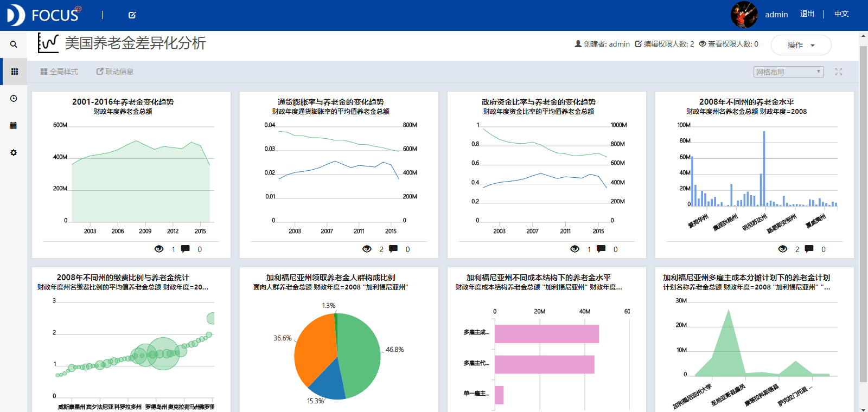Click the admin username
Image resolution: width=868 pixels, height=412 pixels.
coord(776,15)
